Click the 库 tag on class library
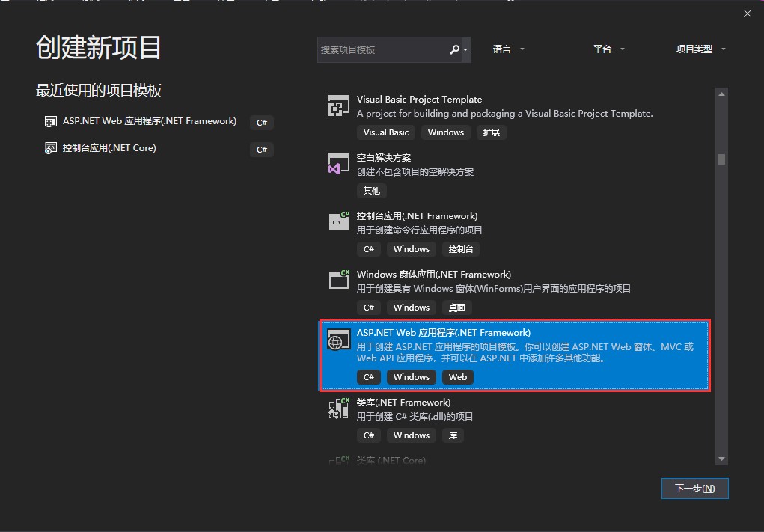Image resolution: width=764 pixels, height=532 pixels. pos(453,435)
